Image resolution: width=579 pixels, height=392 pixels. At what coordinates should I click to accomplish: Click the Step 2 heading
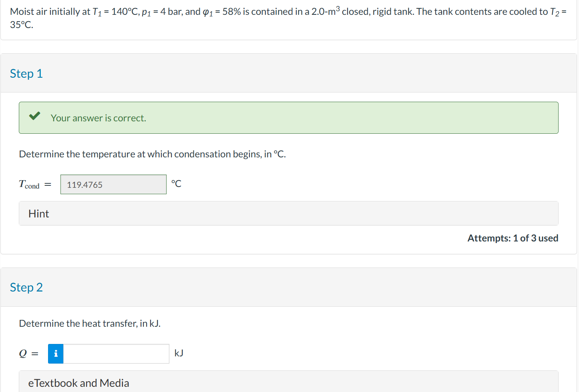point(26,287)
